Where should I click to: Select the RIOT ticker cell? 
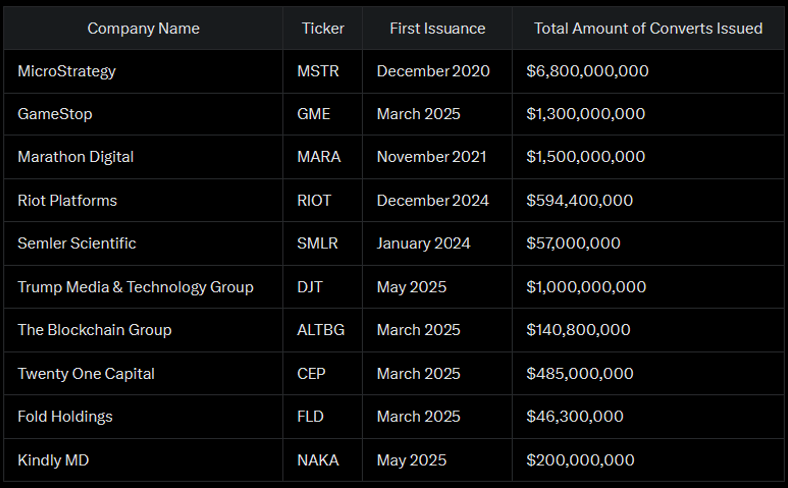pos(314,200)
